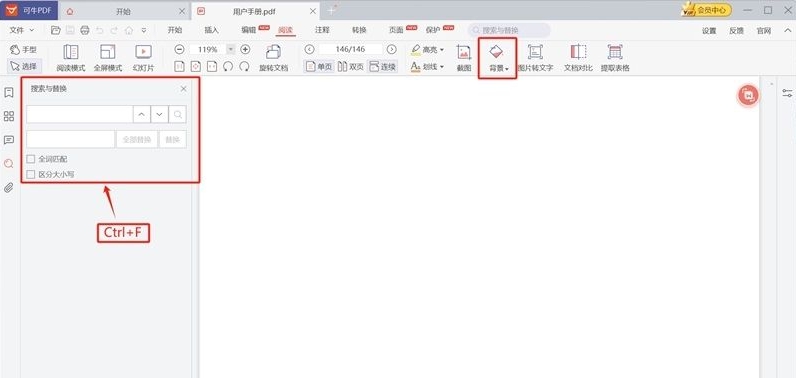Open Thumbnails panel in left sidebar

point(9,116)
